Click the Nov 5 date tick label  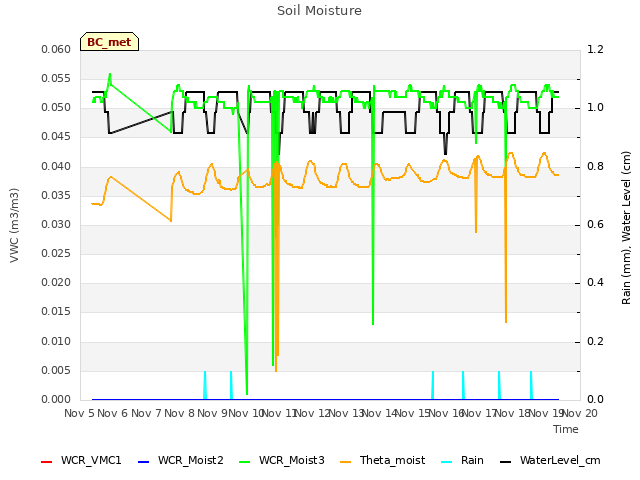pyautogui.click(x=79, y=413)
